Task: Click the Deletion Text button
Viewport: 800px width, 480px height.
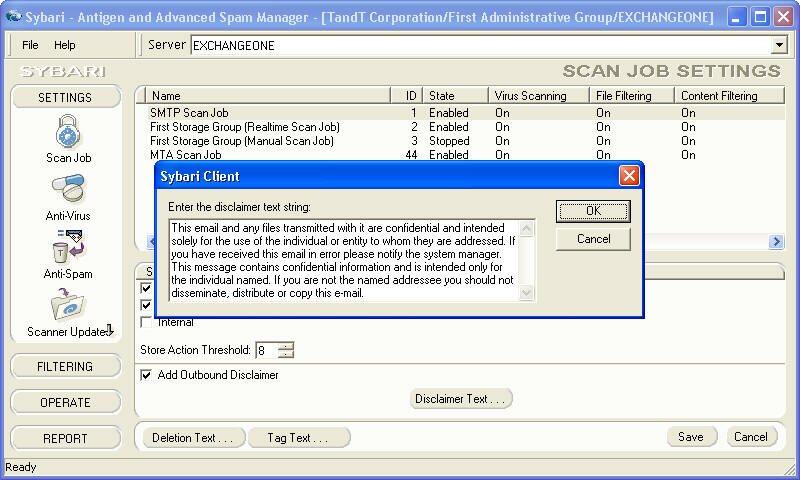Action: pos(192,438)
